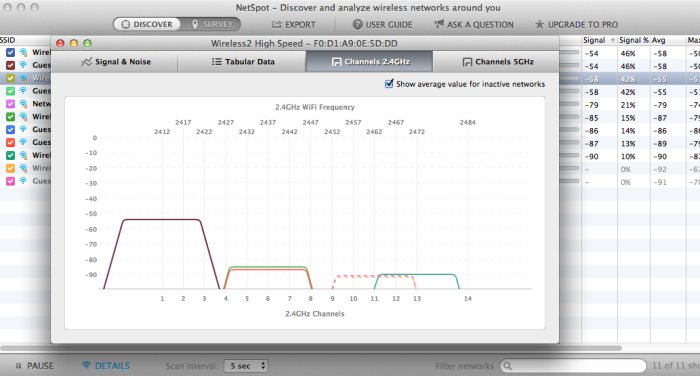This screenshot has width=700, height=376.
Task: Toggle the pink checkbox of the last Gues row
Action: pos(10,181)
